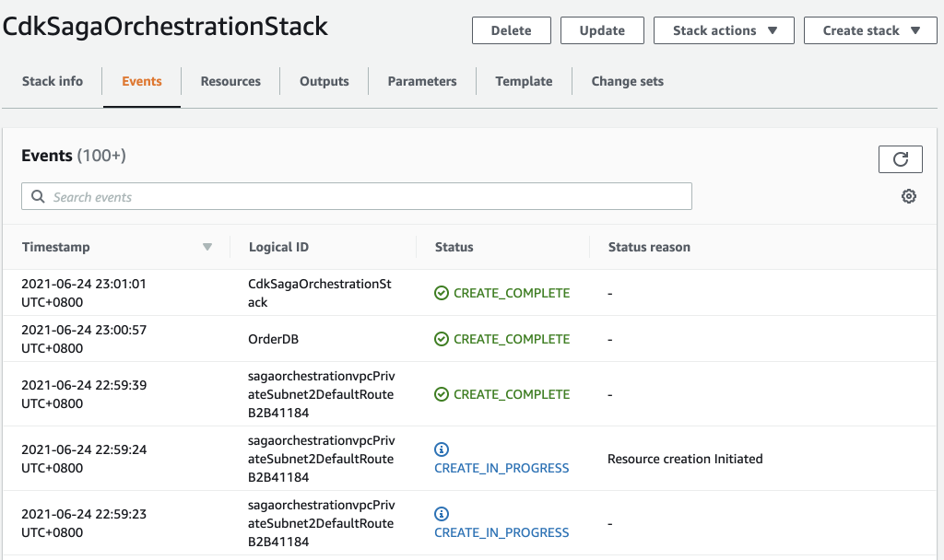Expand the Create stack dropdown
The image size is (944, 560).
click(869, 29)
